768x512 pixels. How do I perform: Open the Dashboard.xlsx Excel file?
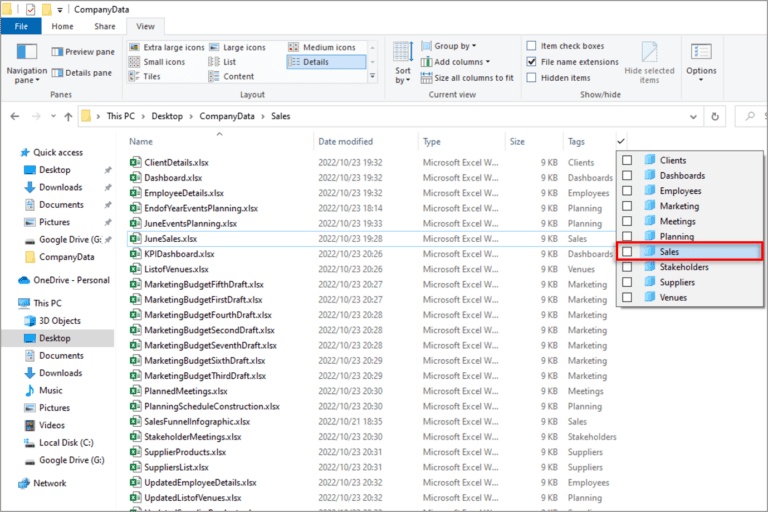coord(172,177)
